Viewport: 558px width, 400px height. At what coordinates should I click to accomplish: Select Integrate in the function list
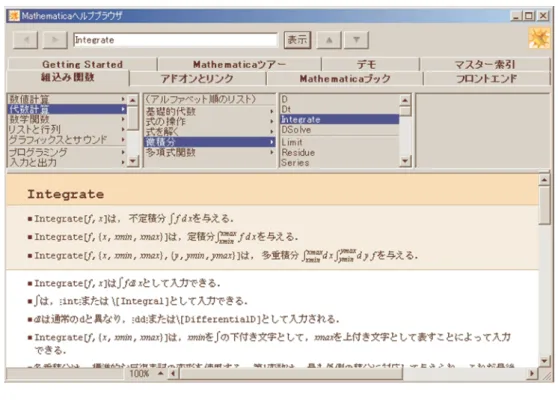(x=339, y=119)
